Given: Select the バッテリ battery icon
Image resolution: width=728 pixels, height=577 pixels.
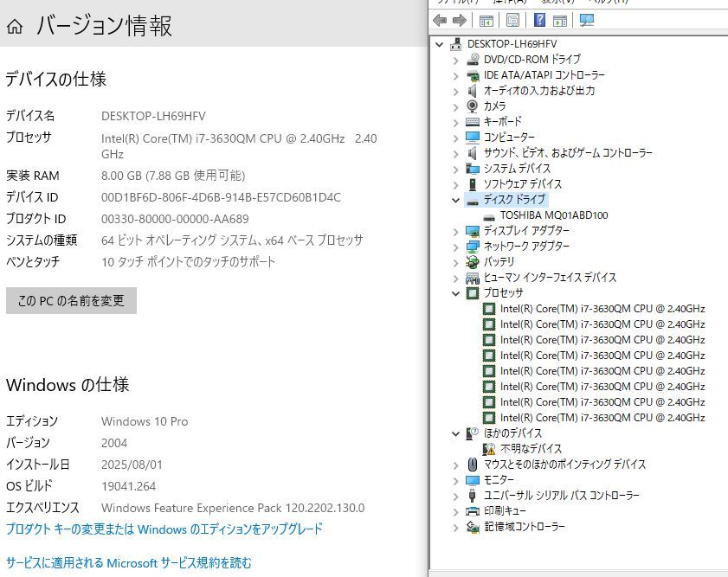Looking at the screenshot, I should coord(473,262).
